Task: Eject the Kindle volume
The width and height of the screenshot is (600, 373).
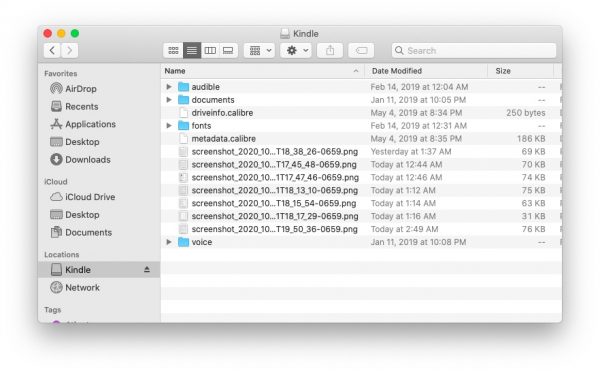Action: point(147,270)
